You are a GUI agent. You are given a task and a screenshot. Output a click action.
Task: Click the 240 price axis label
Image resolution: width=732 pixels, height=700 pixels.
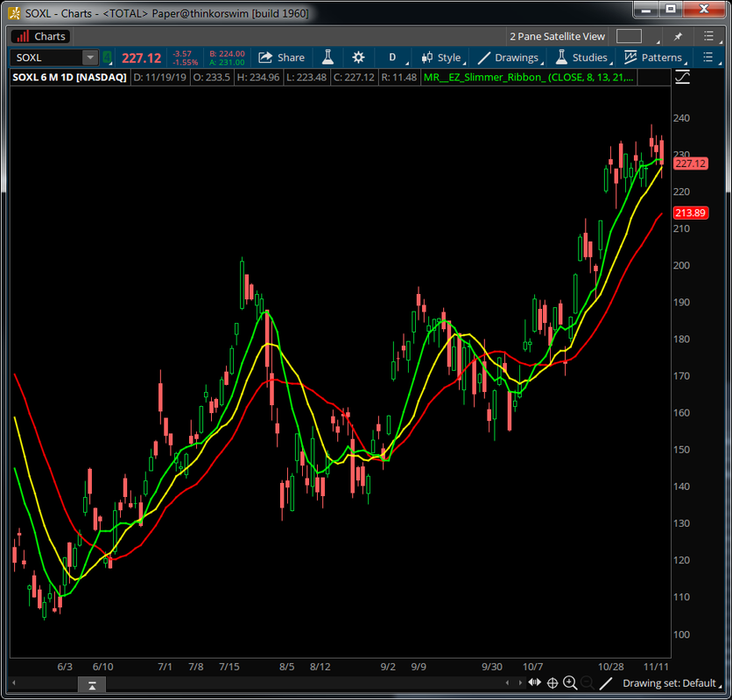coord(681,118)
